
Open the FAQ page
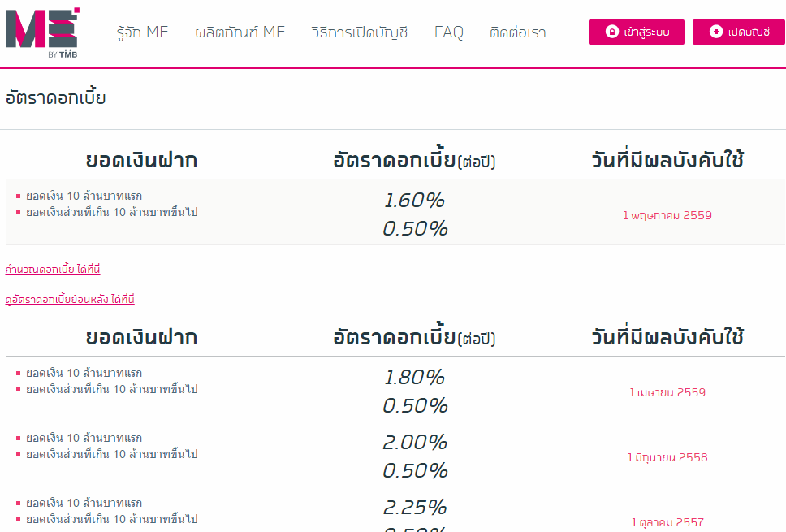448,32
